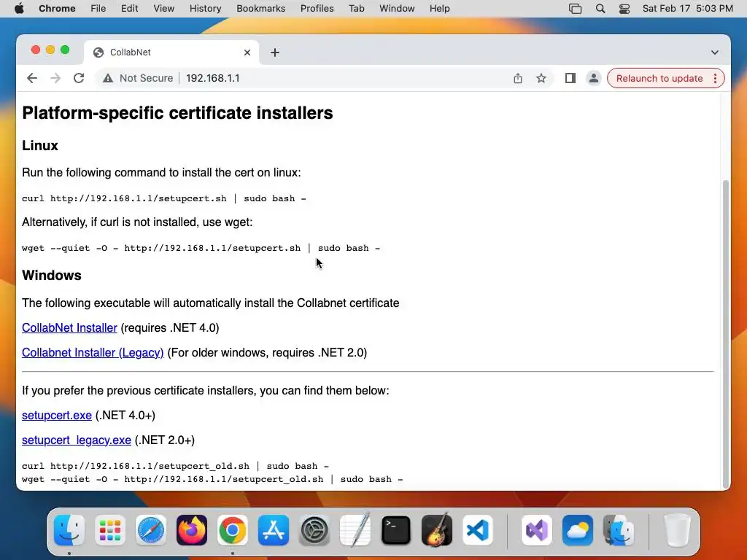
Task: Toggle the Chrome side panel
Action: coord(570,78)
